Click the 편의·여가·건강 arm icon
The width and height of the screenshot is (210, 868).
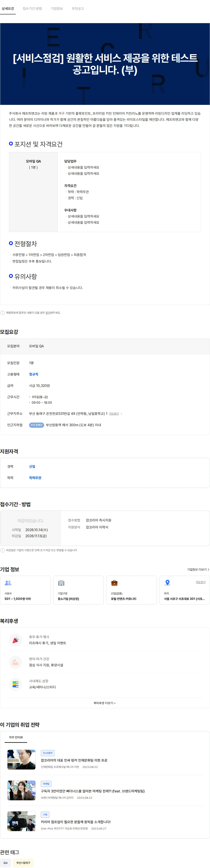(16, 662)
